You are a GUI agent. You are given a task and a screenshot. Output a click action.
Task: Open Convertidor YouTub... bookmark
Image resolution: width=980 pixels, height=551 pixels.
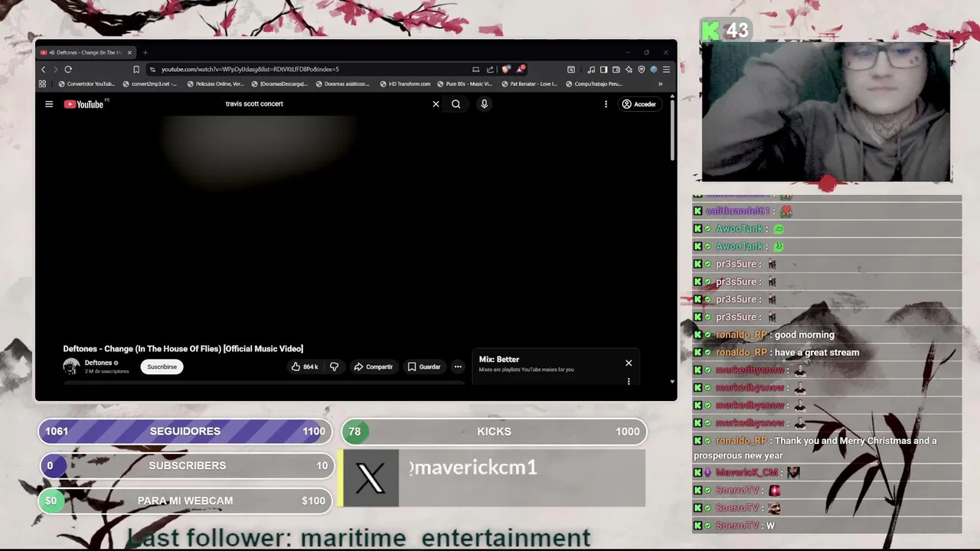tap(87, 84)
